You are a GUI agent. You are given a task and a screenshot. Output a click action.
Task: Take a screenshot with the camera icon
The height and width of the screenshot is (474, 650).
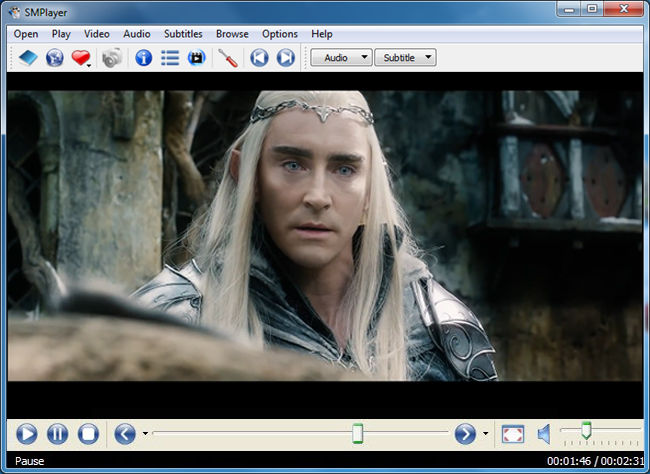(x=110, y=58)
